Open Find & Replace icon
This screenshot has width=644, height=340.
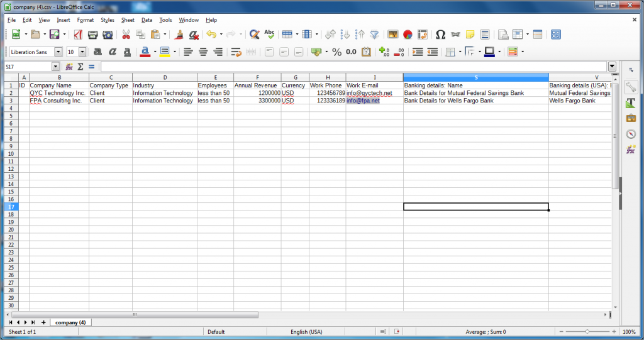pyautogui.click(x=254, y=35)
